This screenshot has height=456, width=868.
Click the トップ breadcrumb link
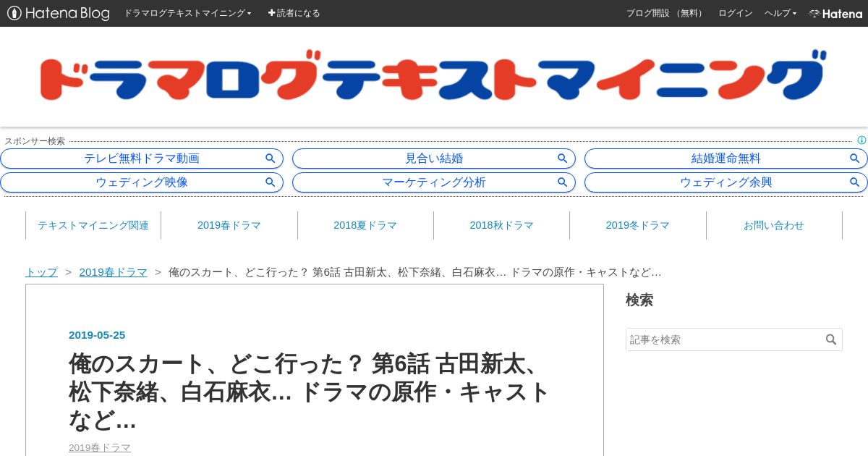41,272
